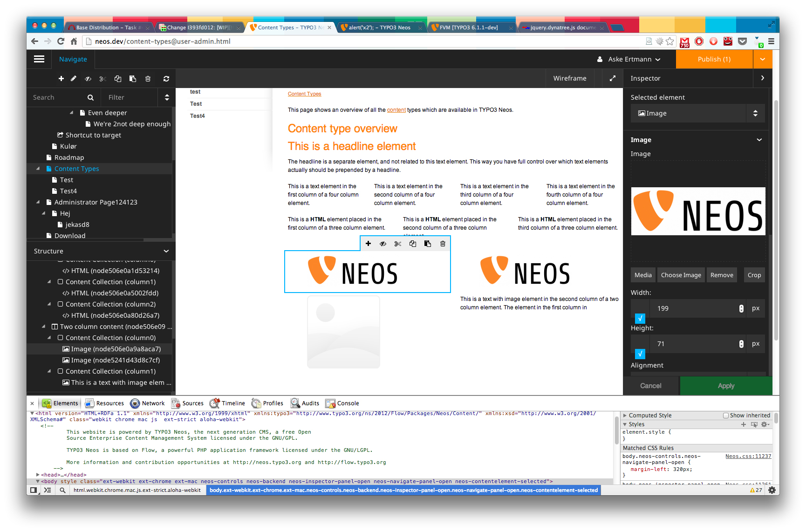This screenshot has height=532, width=806.
Task: Toggle hide element icon above selected image
Action: [x=383, y=244]
